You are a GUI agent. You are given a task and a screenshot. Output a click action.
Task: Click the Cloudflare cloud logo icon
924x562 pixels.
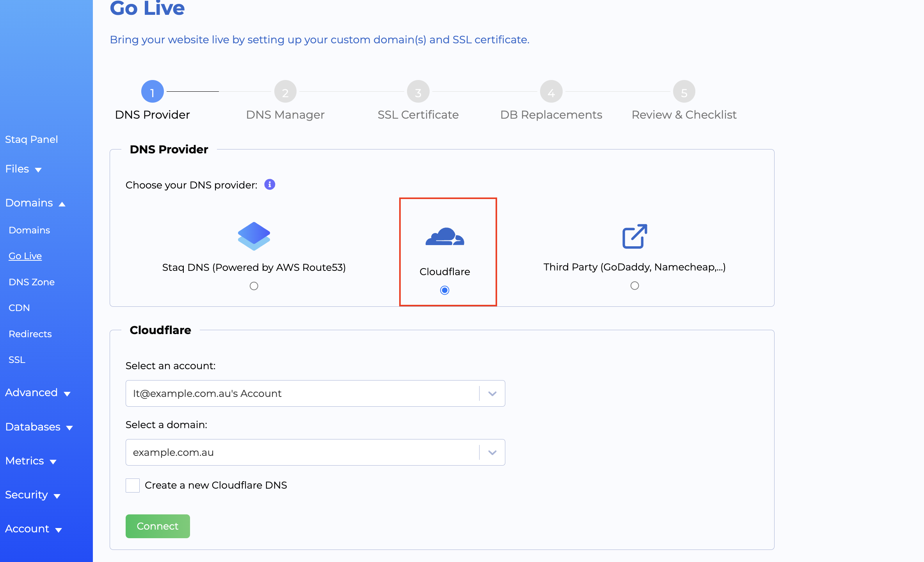444,237
